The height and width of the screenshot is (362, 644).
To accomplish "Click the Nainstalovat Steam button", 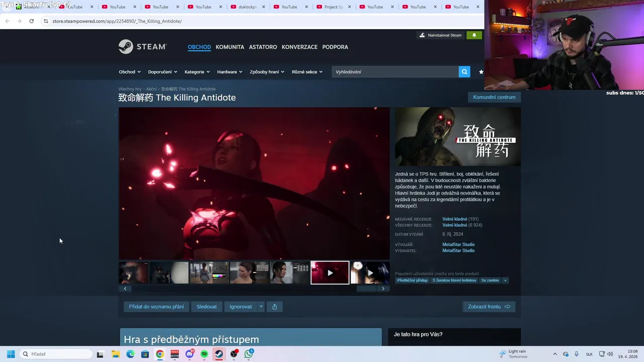I will pos(440,35).
